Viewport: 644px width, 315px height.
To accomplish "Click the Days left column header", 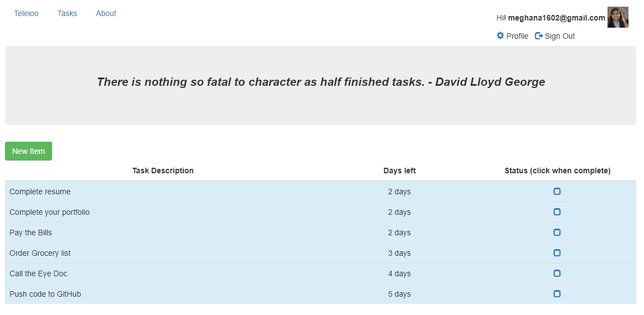I will pos(399,171).
